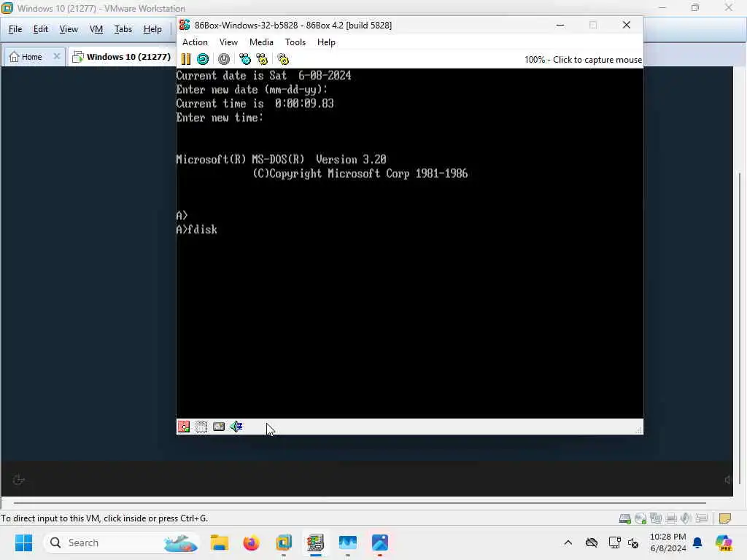Click the taskbar Search box

[x=122, y=542]
